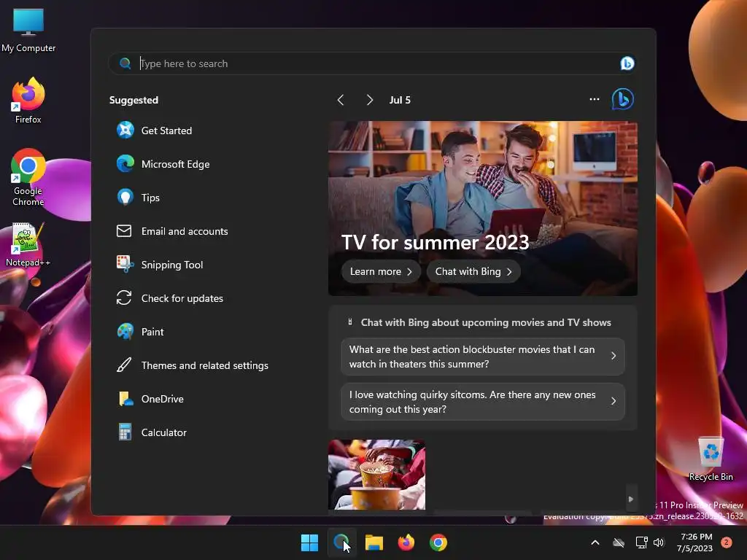
Task: Open the notification badge showing 2
Action: click(x=727, y=542)
